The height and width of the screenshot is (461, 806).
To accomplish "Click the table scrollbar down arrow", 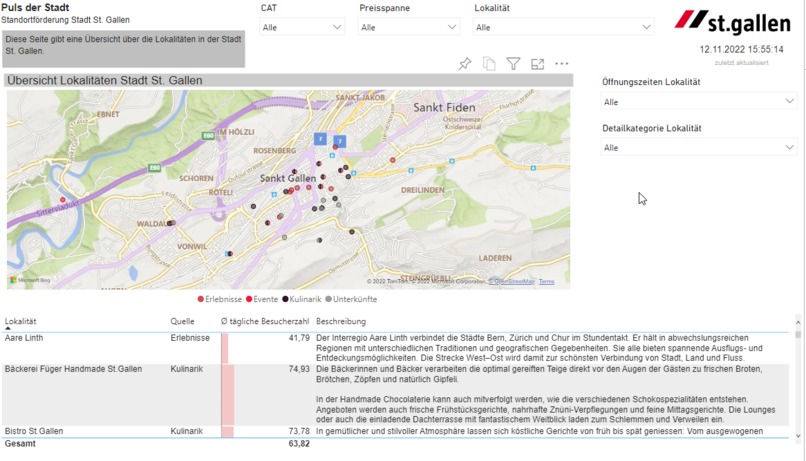I will tap(798, 436).
